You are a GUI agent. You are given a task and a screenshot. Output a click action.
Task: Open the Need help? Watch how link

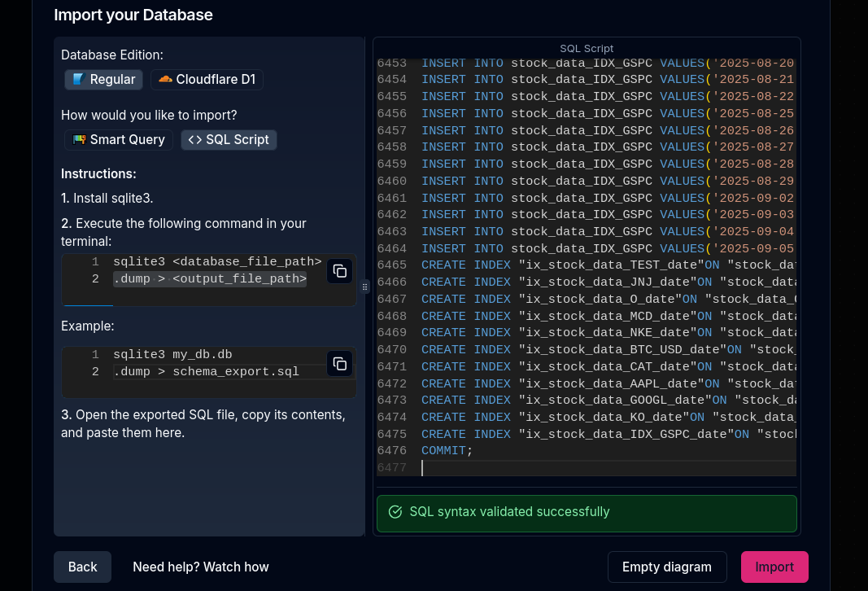pyautogui.click(x=201, y=567)
